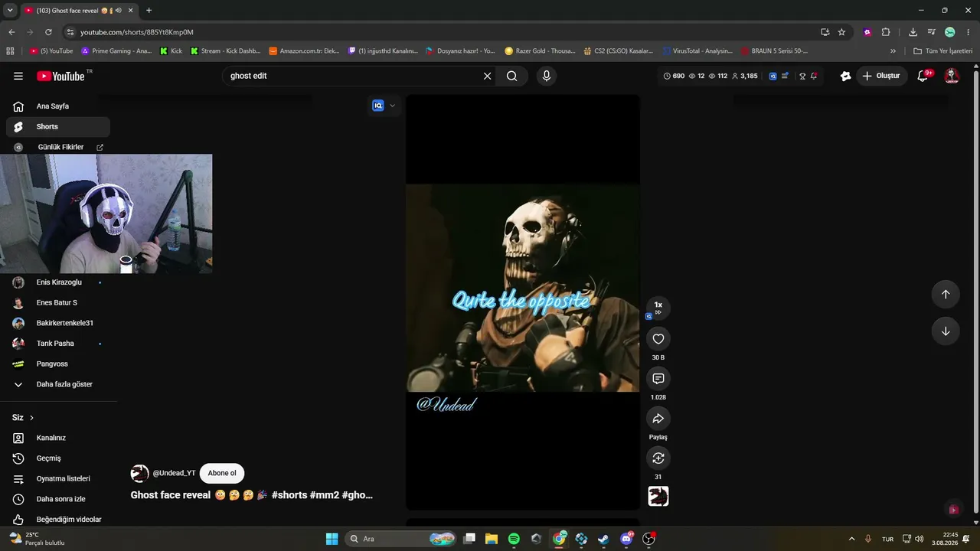Click the vidIQ logo in the stats bar

[x=773, y=77]
